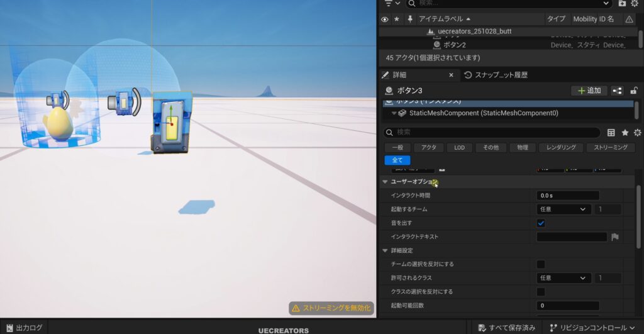This screenshot has width=644, height=334.
Task: Click the details search settings gear icon
Action: pos(637,133)
